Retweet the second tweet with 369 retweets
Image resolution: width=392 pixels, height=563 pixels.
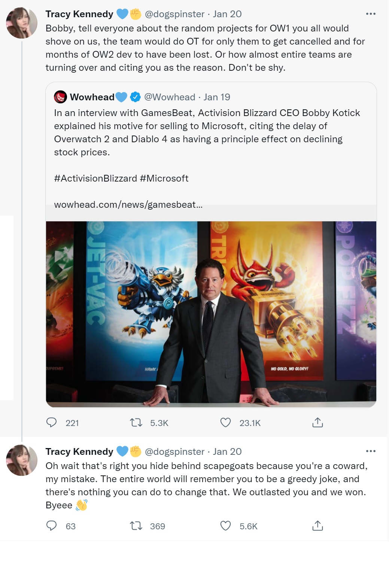click(x=136, y=526)
